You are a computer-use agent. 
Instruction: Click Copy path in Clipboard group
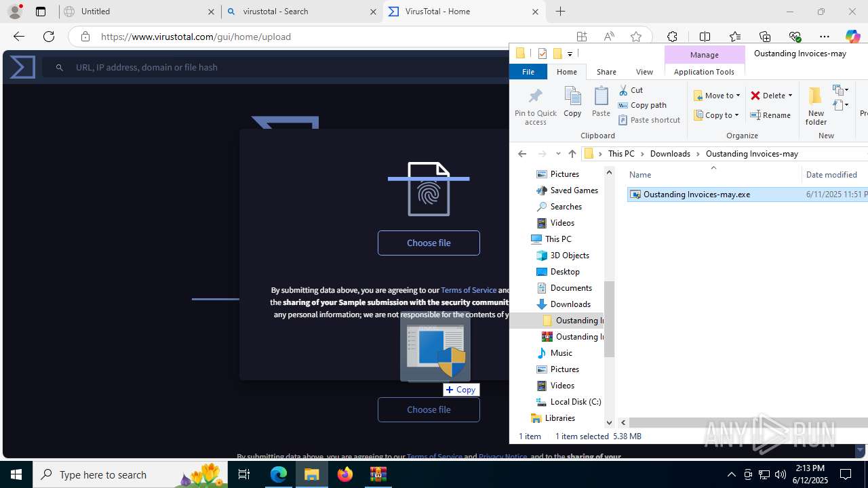click(x=642, y=105)
